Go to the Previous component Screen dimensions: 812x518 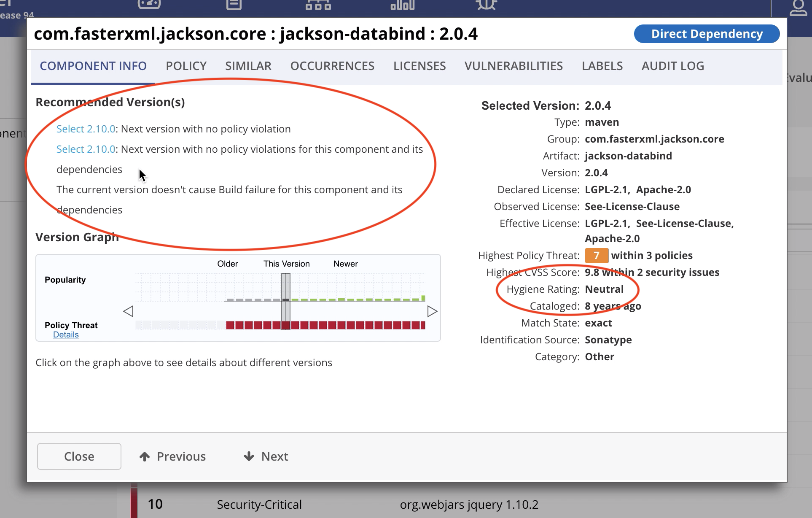(172, 456)
